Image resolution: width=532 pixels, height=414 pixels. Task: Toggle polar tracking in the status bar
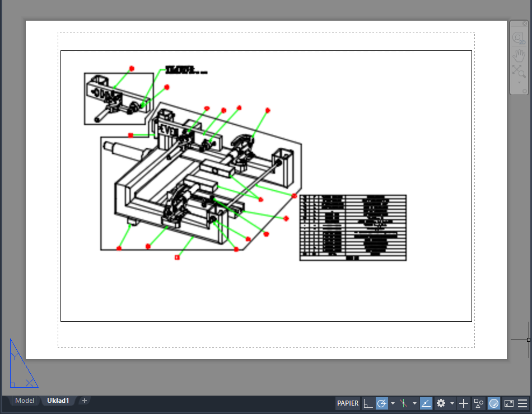click(382, 403)
